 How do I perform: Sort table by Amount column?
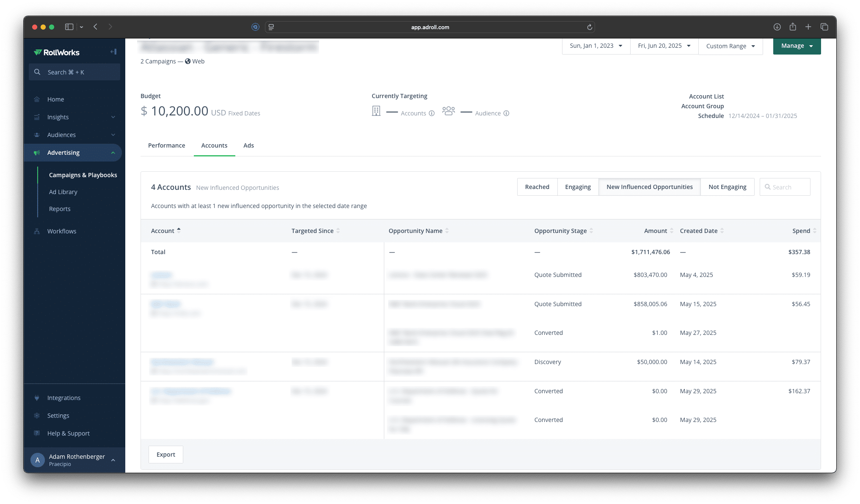655,231
